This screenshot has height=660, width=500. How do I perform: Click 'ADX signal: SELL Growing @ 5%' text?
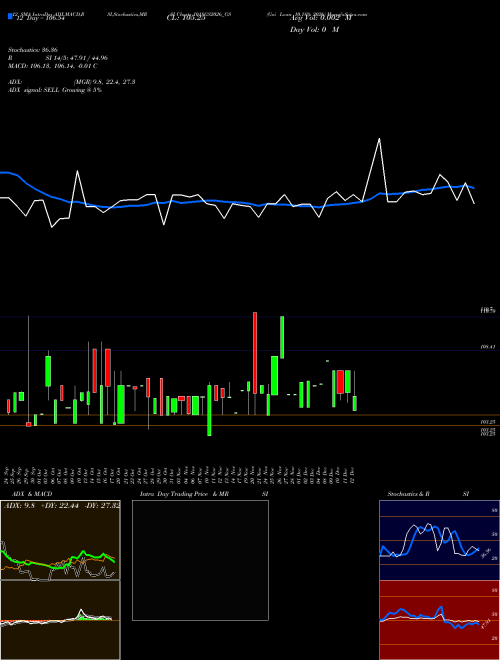click(x=55, y=90)
